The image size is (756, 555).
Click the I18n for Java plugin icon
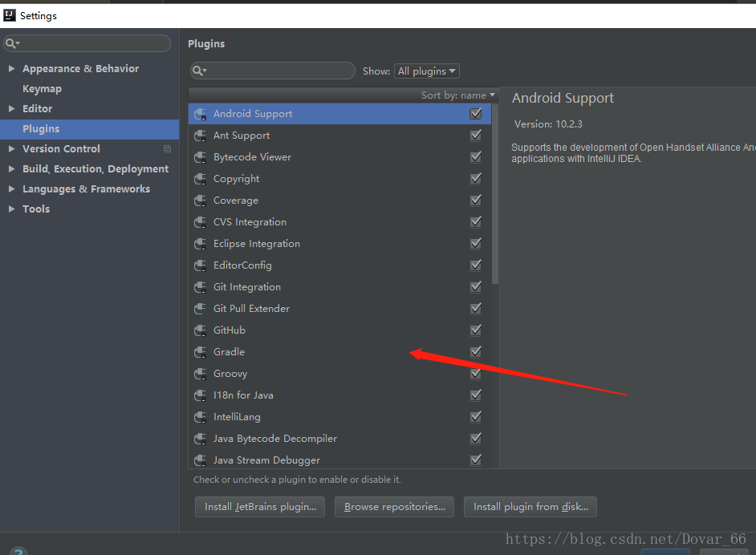pyautogui.click(x=200, y=396)
